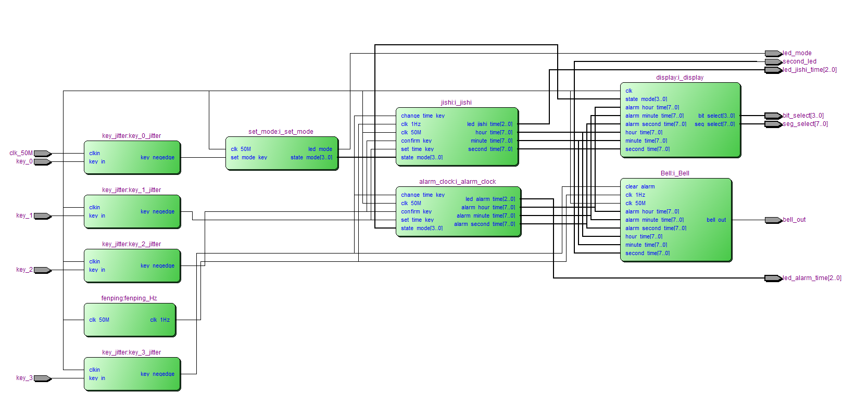Click the jishi:i_jishi instance title
The height and width of the screenshot is (405, 868).
pyautogui.click(x=456, y=103)
